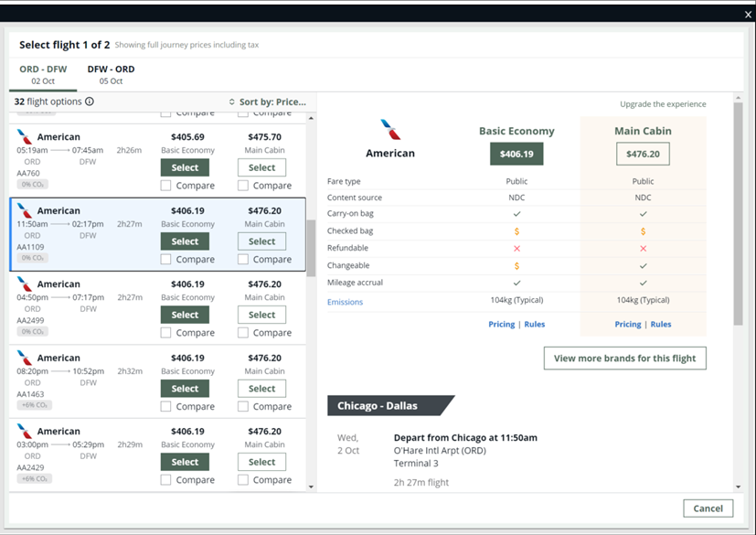Choose the $476.20 Main Cabin price box
The image size is (756, 535).
point(643,155)
